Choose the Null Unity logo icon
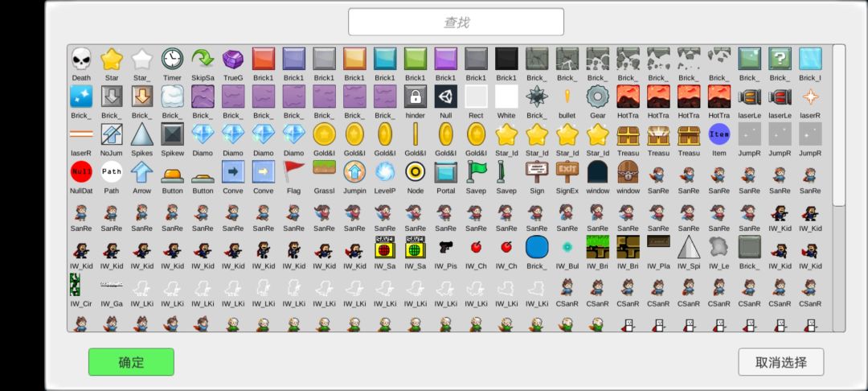The image size is (868, 391). [445, 97]
